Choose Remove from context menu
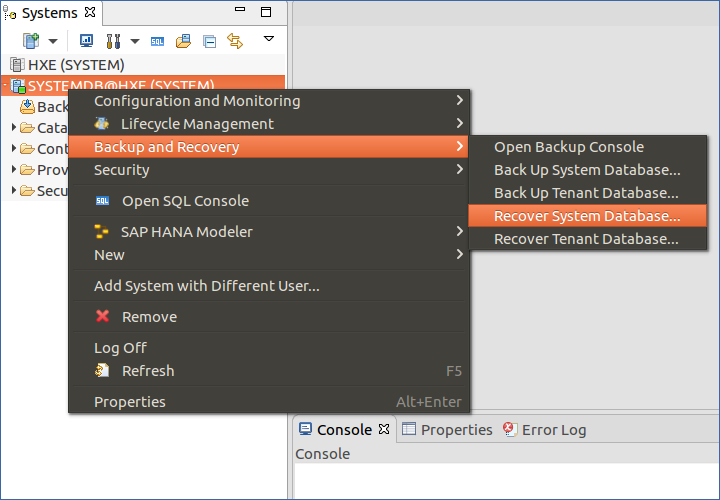Image resolution: width=720 pixels, height=500 pixels. point(269,316)
